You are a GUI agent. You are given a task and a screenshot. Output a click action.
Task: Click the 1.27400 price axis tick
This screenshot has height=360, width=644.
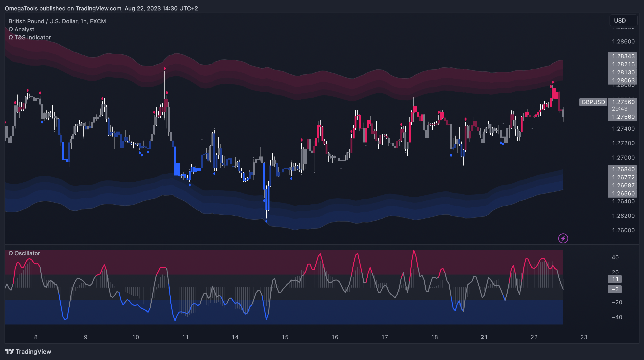(x=623, y=129)
